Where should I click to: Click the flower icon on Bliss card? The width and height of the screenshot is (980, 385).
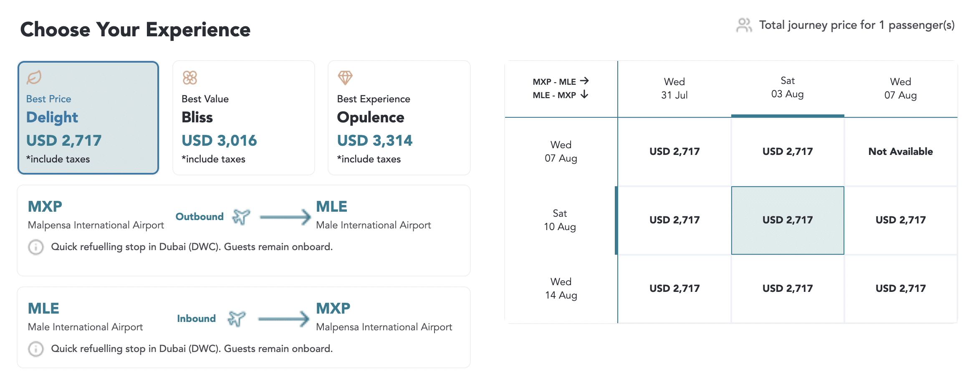tap(189, 78)
